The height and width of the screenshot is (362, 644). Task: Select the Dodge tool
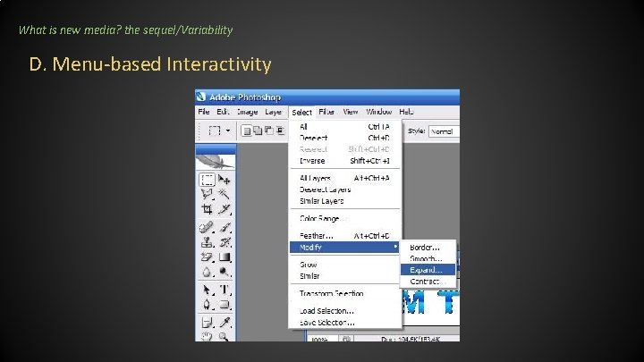point(225,272)
